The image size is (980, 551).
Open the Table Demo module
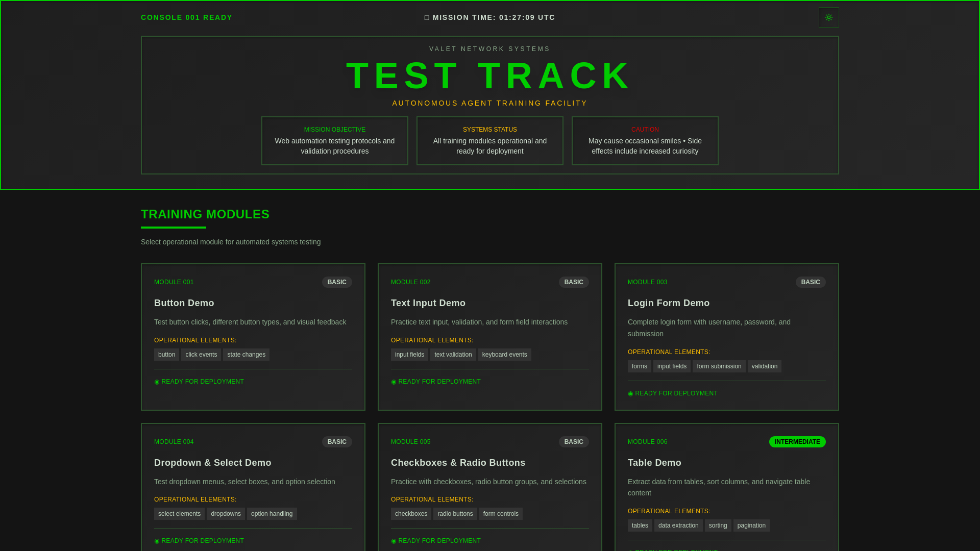(654, 463)
